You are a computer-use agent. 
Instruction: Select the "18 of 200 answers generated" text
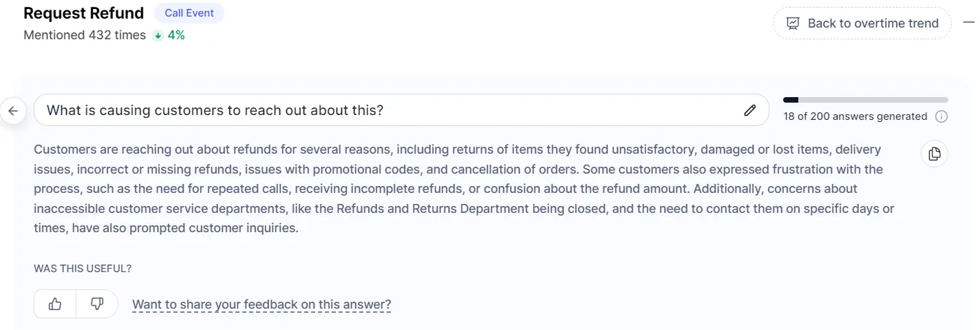[x=855, y=116]
